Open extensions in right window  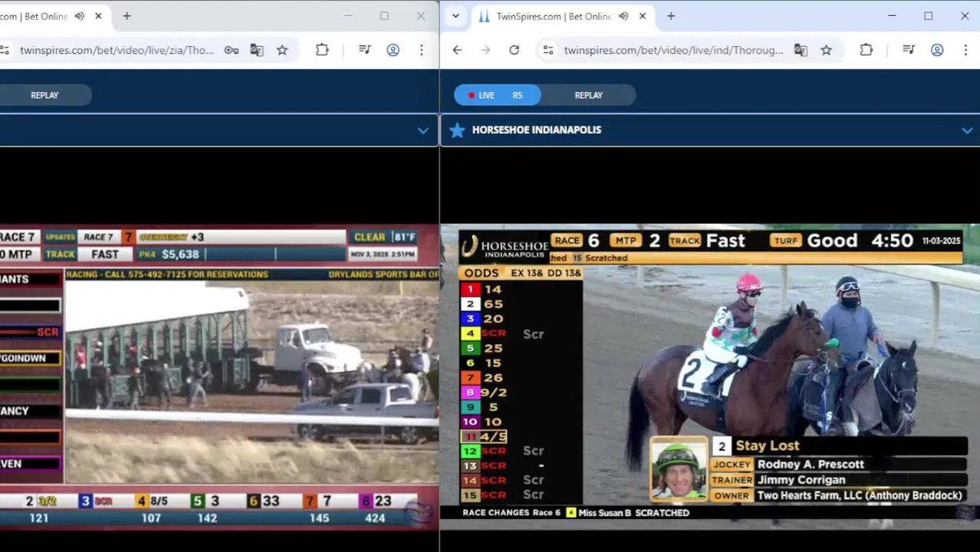[x=866, y=50]
